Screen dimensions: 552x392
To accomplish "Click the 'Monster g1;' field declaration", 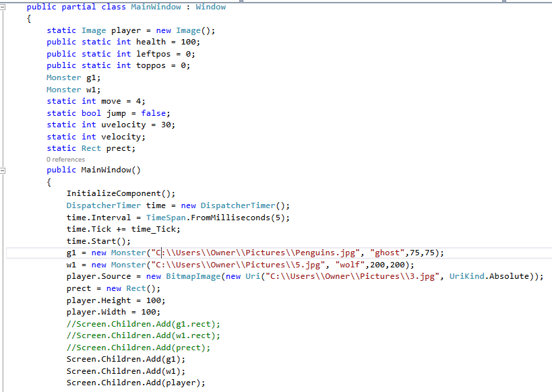I will pyautogui.click(x=73, y=77).
